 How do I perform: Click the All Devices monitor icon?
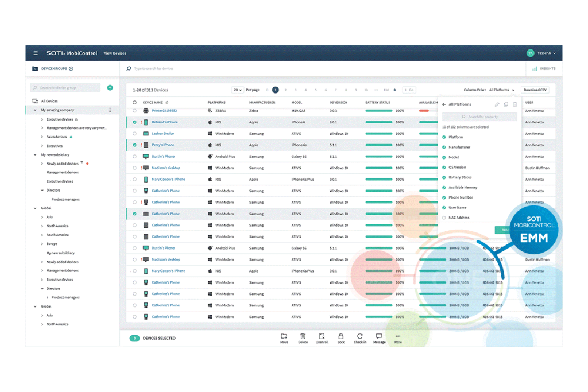click(x=35, y=101)
